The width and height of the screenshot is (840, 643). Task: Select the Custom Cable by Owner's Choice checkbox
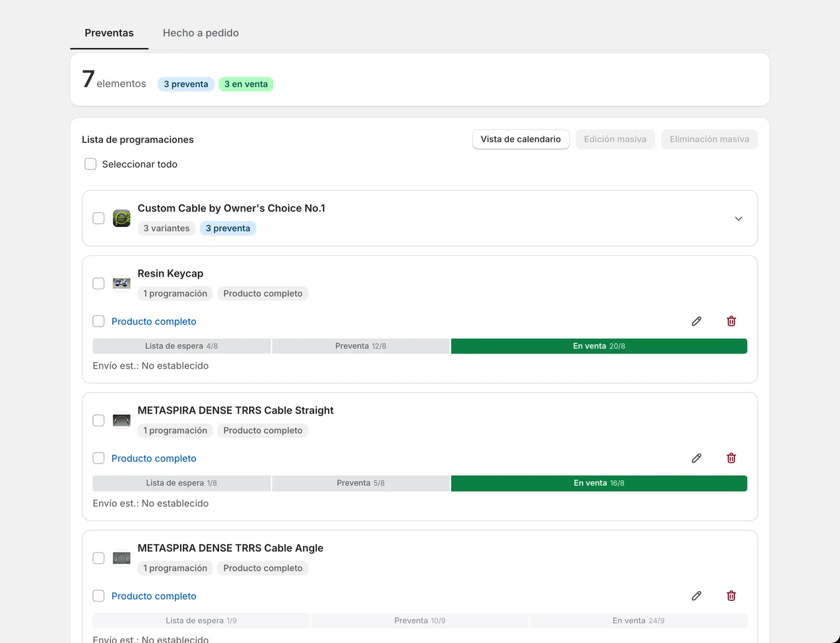pos(98,218)
